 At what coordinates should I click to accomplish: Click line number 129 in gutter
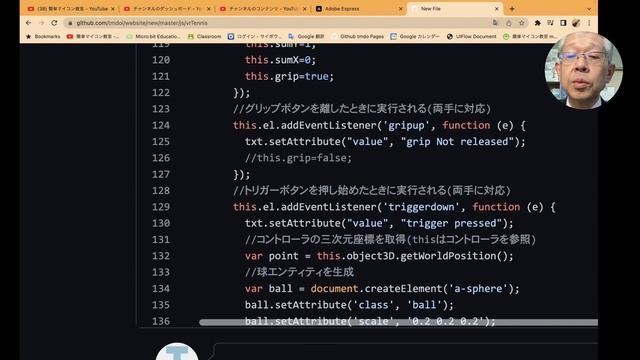[161, 207]
